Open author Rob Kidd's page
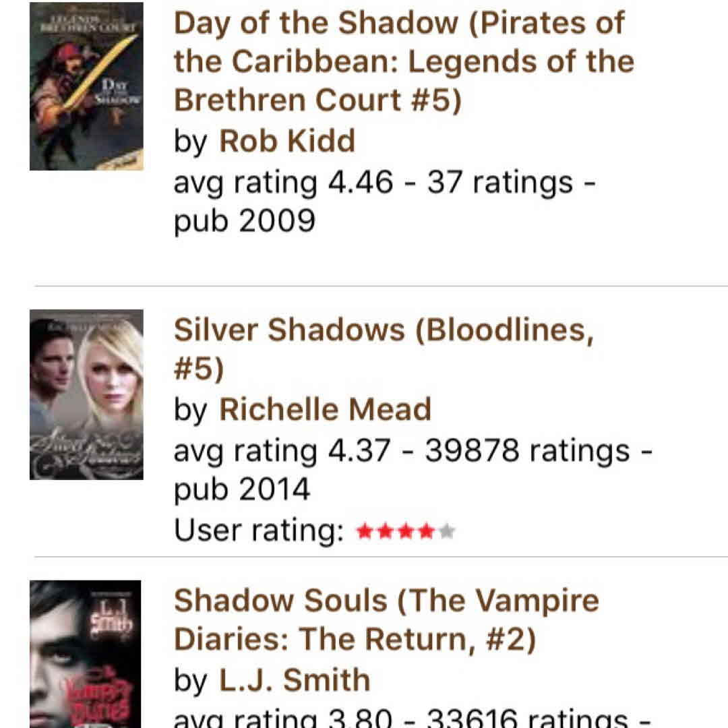Screen dimensions: 728x728 [x=287, y=142]
